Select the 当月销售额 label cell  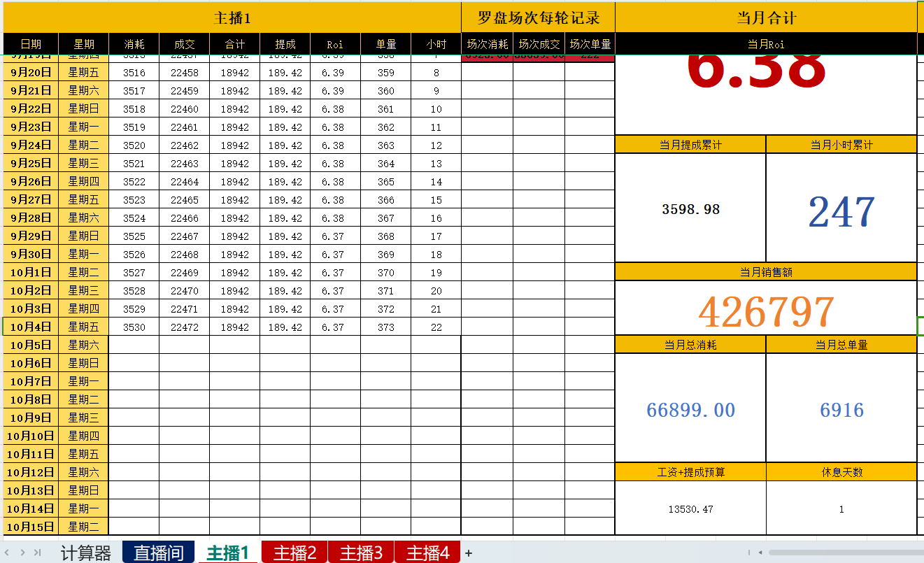pyautogui.click(x=766, y=272)
